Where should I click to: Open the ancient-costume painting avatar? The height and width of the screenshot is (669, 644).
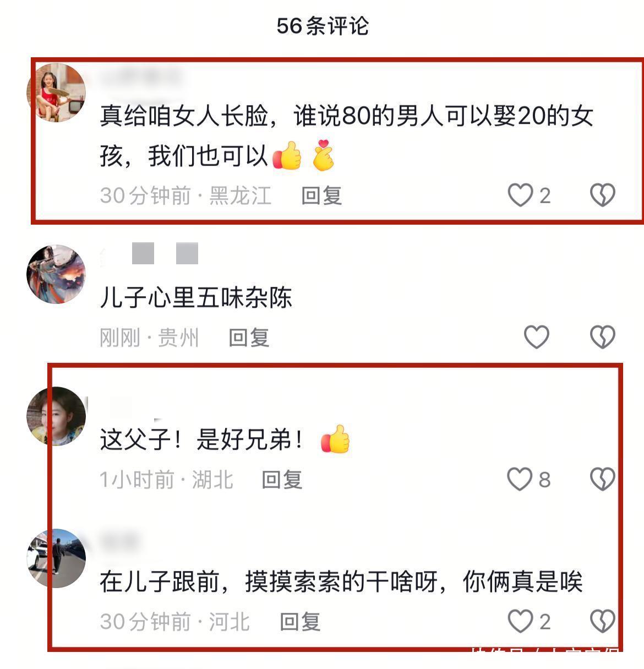[56, 274]
